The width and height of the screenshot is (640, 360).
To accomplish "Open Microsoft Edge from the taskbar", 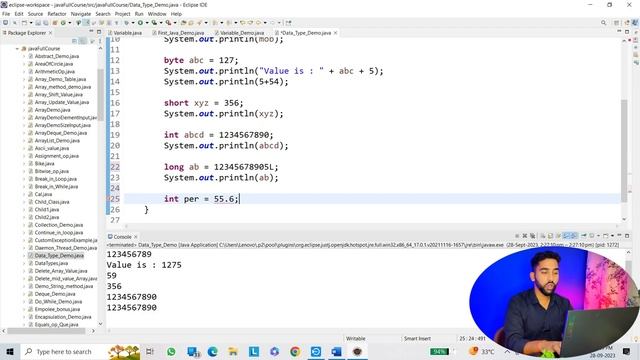I will pos(213,351).
